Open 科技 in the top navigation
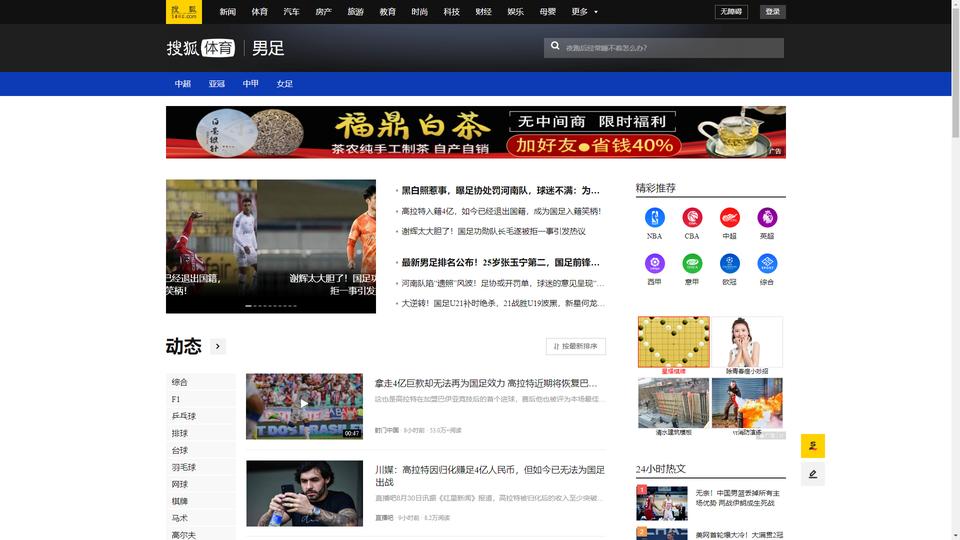 451,12
